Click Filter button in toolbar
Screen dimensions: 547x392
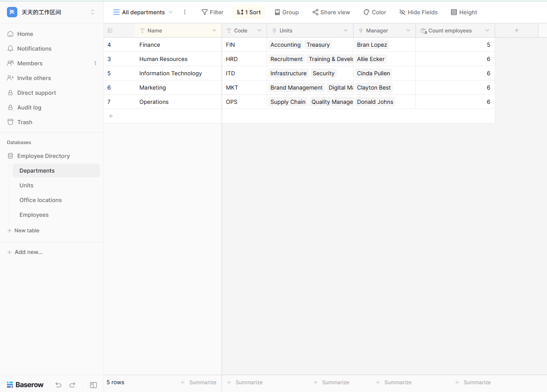pos(212,12)
